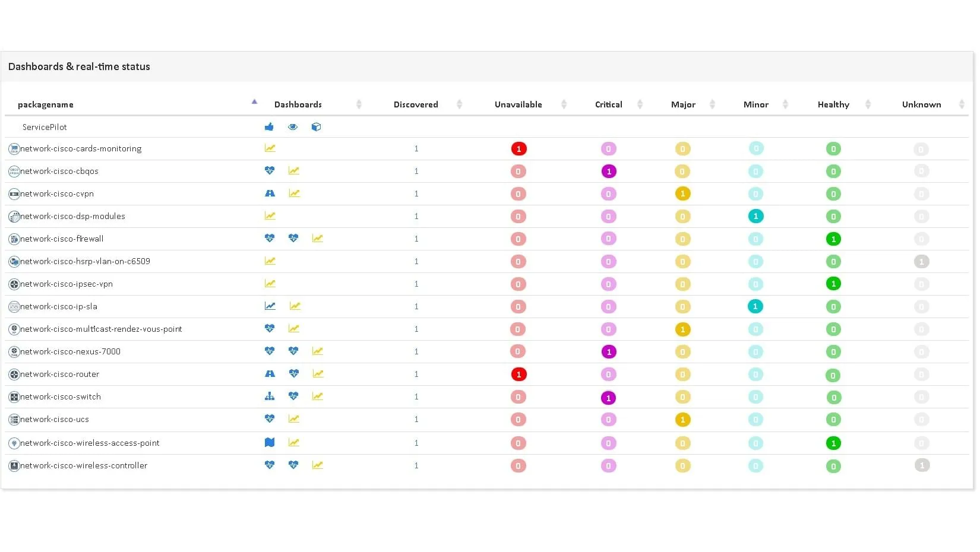Click the purple sort triangle above the table

(x=254, y=101)
